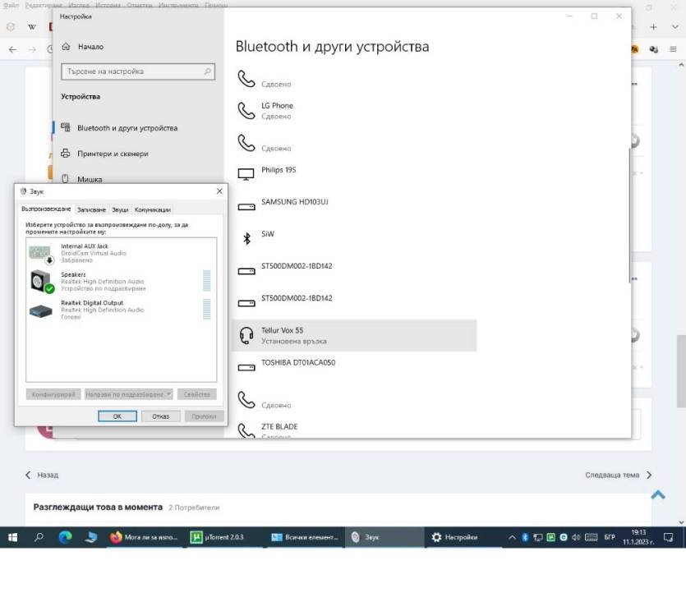Viewport: 686px width, 616px height.
Task: Switch to Настройки taskbar button
Action: point(463,537)
